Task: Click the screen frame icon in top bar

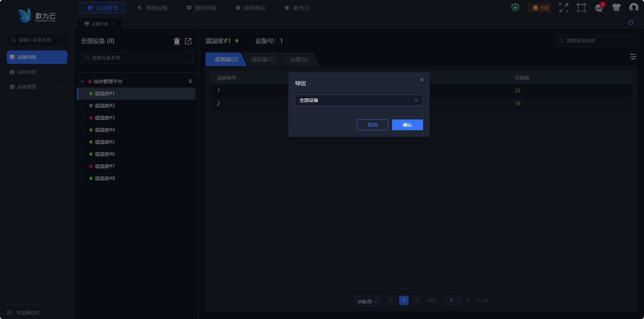Action: point(581,8)
